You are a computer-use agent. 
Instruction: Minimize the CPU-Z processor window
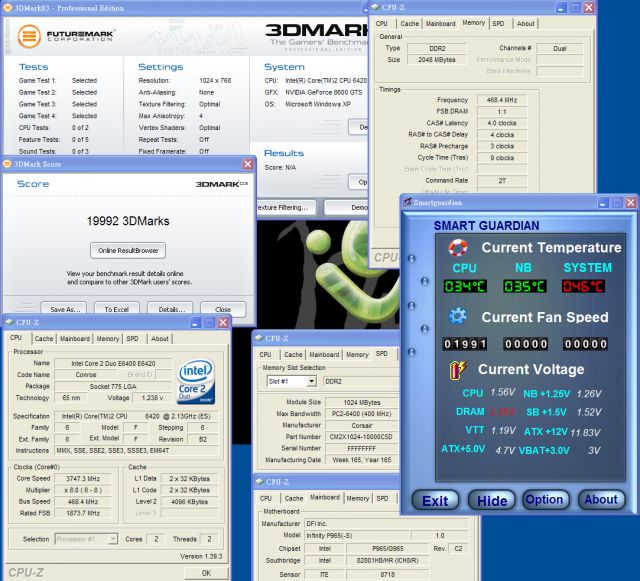(x=196, y=323)
